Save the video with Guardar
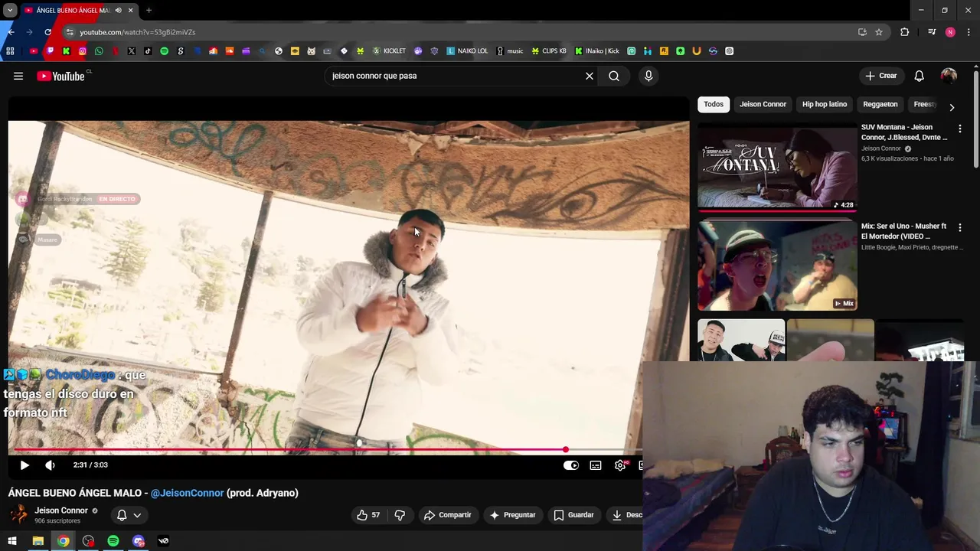 pyautogui.click(x=574, y=515)
